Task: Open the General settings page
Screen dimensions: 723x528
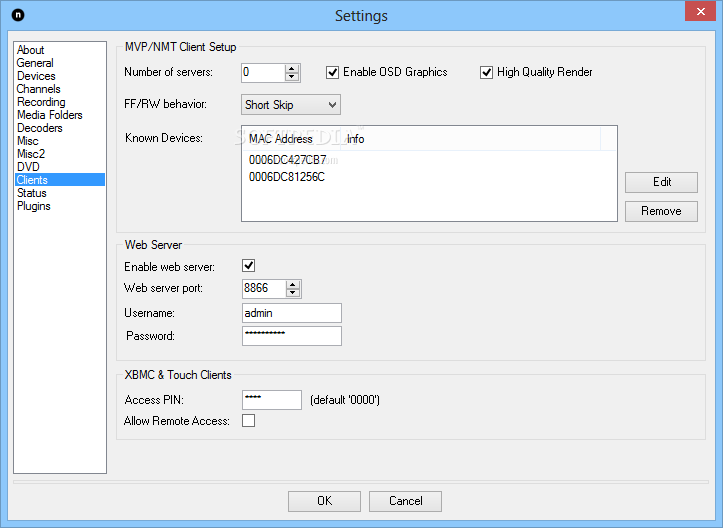Action: point(35,63)
